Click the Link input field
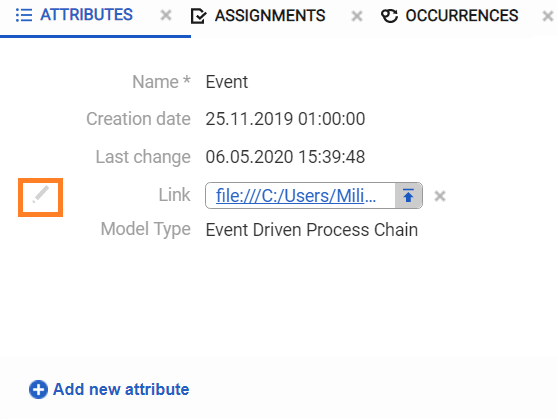This screenshot has height=419, width=557. pyautogui.click(x=300, y=196)
